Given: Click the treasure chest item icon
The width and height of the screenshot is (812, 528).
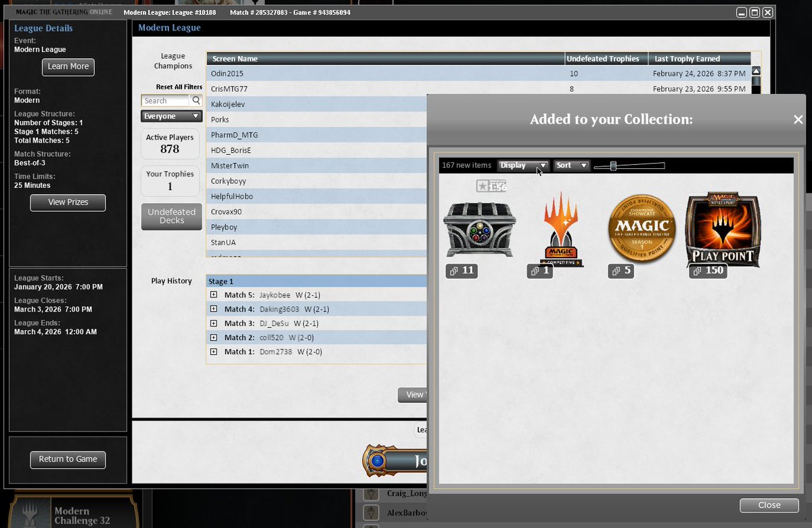Looking at the screenshot, I should coord(480,229).
